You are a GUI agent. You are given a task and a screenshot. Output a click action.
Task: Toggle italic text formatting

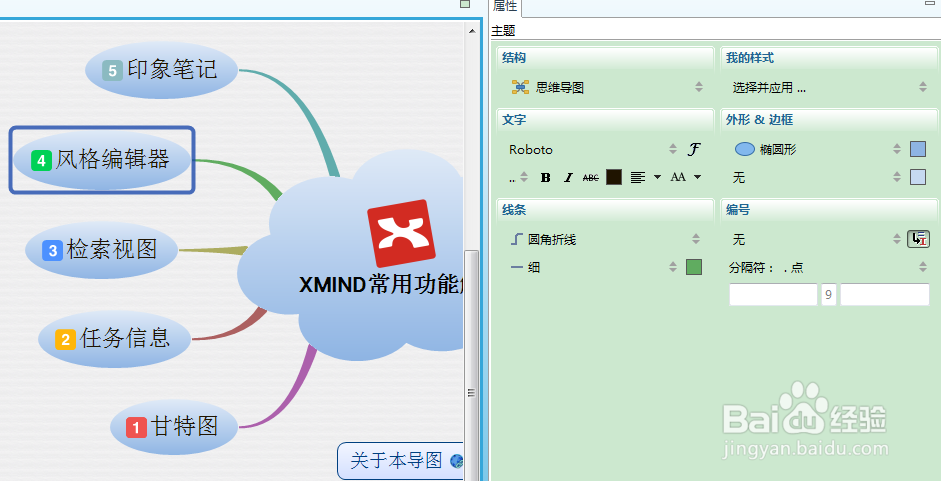[x=568, y=177]
